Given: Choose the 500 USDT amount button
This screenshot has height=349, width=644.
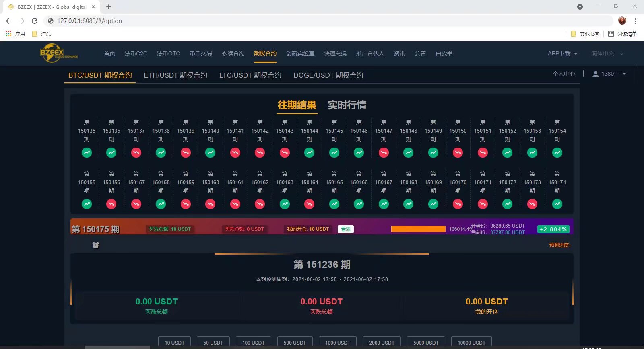Looking at the screenshot, I should (295, 342).
